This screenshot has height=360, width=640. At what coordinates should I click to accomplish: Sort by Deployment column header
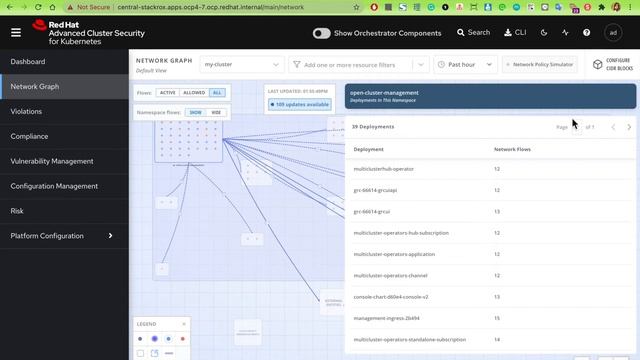pos(369,149)
